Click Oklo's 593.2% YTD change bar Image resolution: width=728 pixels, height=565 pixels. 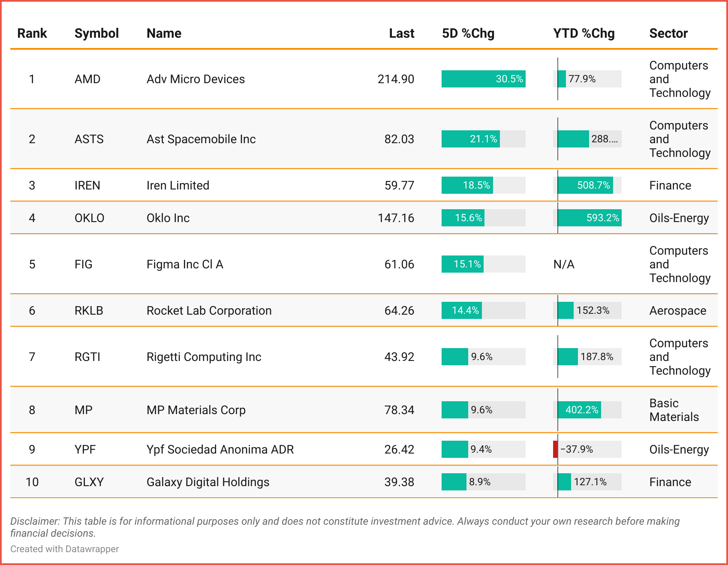click(x=590, y=218)
